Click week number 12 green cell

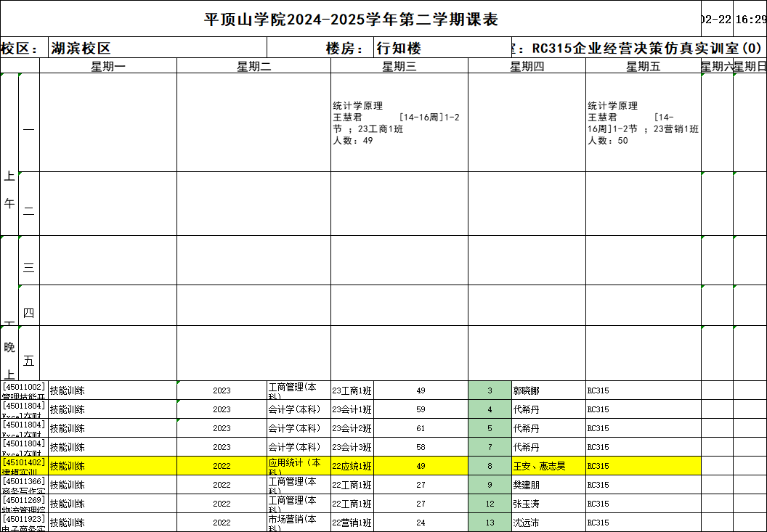(x=490, y=504)
